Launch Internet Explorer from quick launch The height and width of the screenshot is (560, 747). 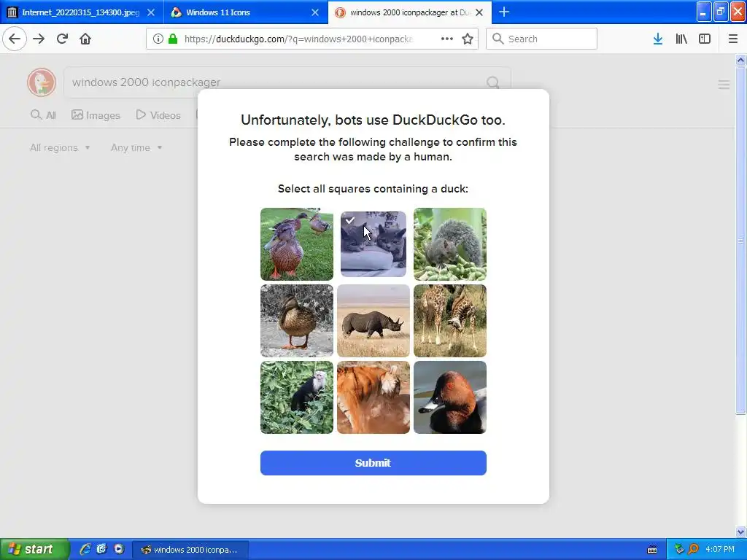tap(85, 549)
